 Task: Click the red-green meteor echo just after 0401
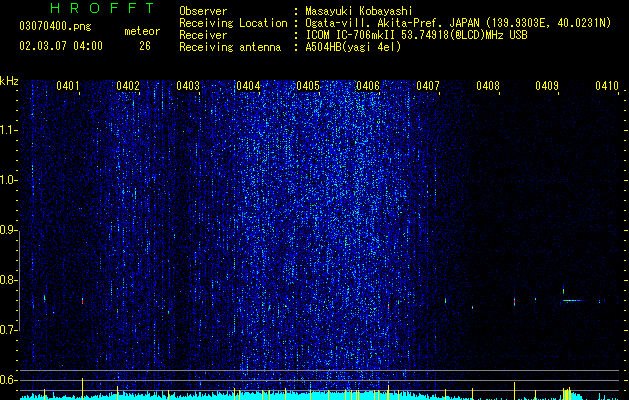82,301
